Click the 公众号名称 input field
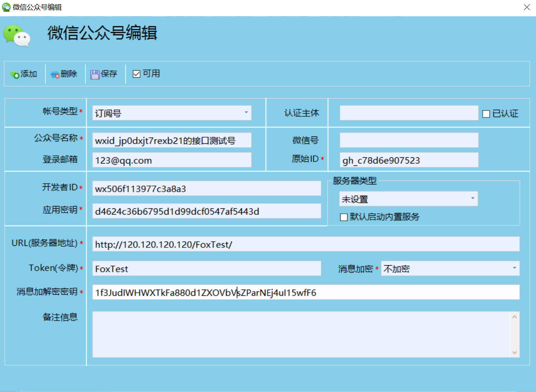The image size is (536, 392). (172, 140)
